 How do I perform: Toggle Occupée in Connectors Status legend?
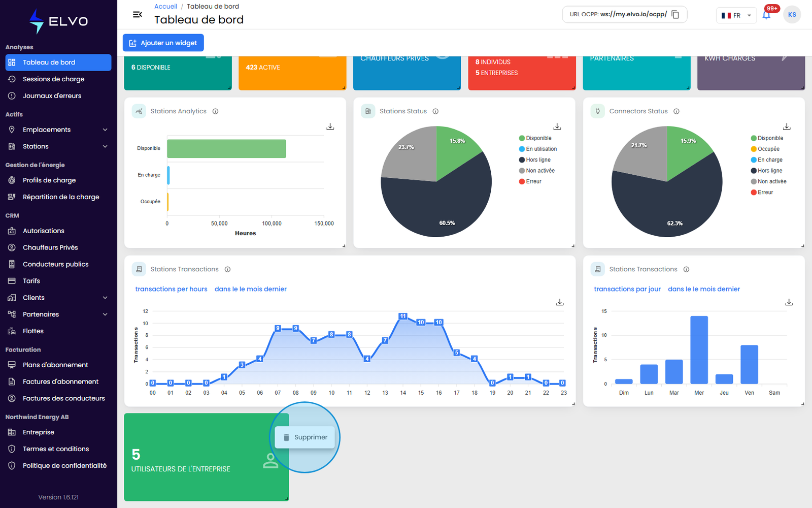tap(765, 149)
